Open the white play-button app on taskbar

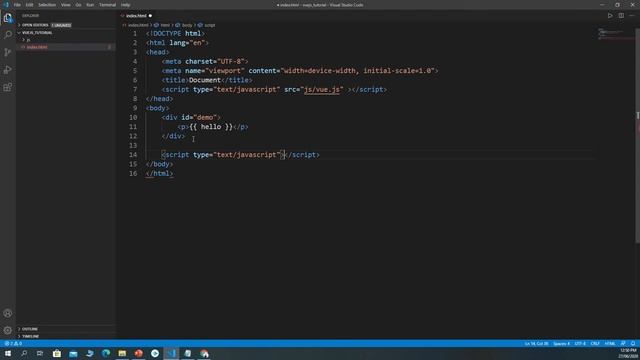[155, 353]
